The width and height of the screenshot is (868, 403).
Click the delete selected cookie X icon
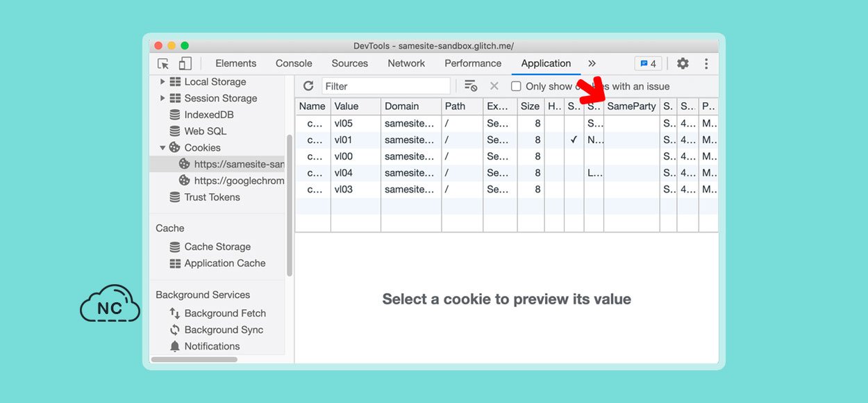coord(494,86)
